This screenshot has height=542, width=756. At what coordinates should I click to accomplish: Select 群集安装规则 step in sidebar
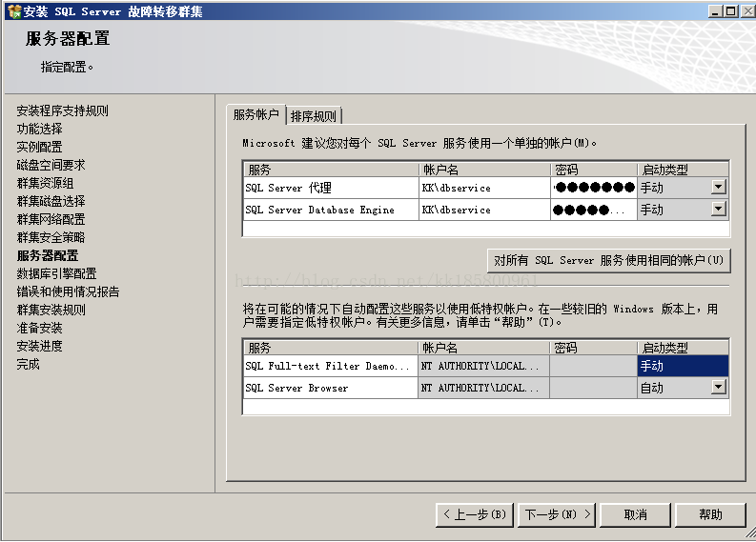(x=51, y=310)
